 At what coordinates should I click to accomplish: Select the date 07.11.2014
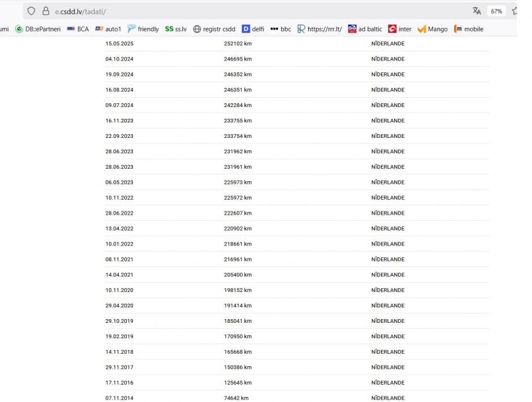pyautogui.click(x=119, y=398)
